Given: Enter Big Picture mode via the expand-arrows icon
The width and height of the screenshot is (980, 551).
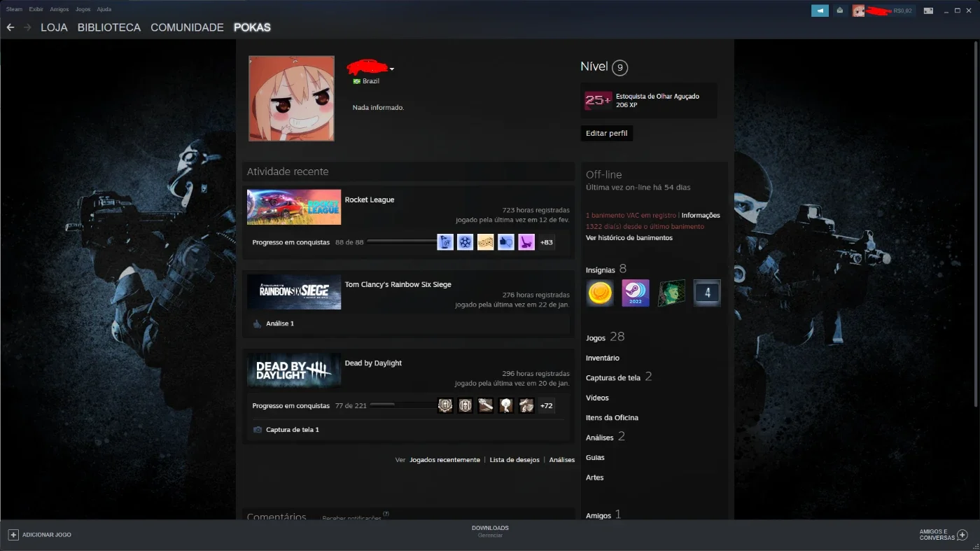Looking at the screenshot, I should pyautogui.click(x=928, y=11).
